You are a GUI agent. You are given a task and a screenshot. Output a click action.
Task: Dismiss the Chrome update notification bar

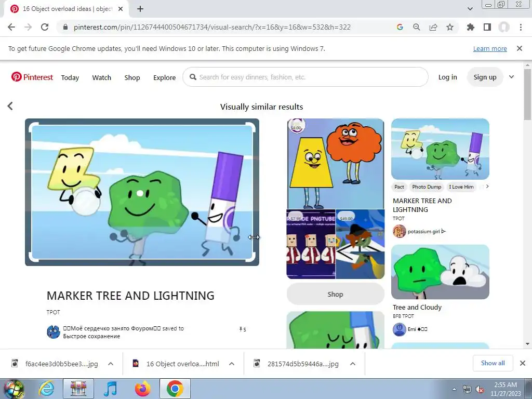pos(520,48)
